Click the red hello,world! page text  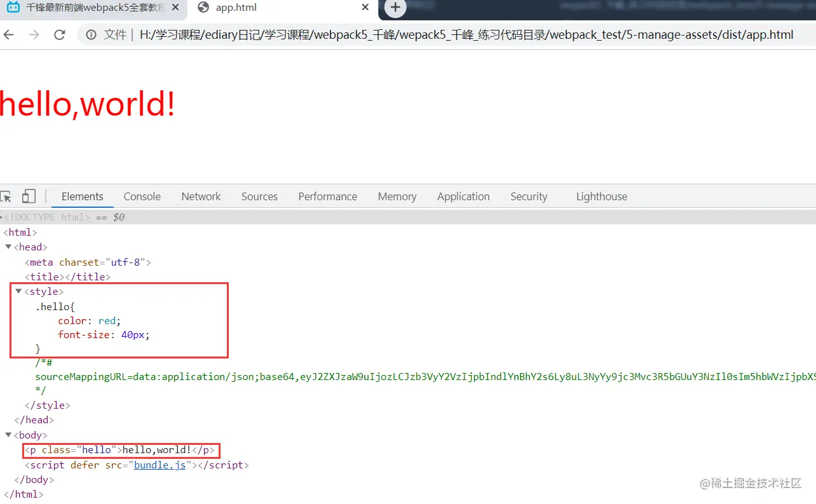tap(87, 104)
